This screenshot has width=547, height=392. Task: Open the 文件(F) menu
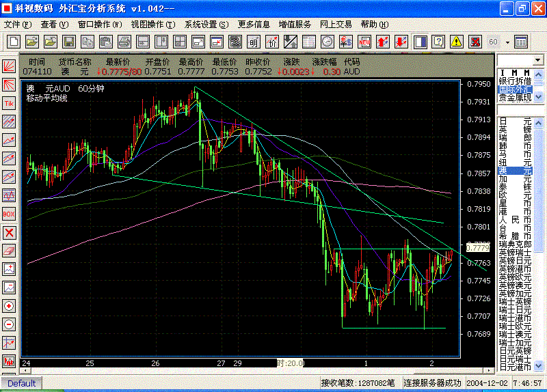point(18,25)
